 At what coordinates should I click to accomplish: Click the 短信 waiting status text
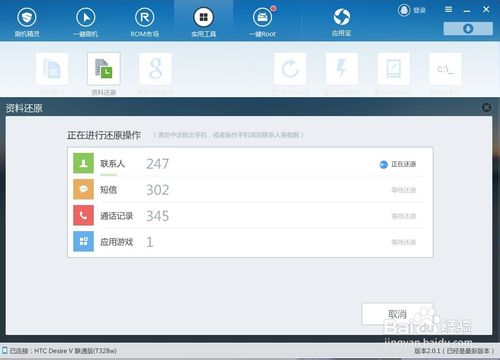tap(404, 190)
